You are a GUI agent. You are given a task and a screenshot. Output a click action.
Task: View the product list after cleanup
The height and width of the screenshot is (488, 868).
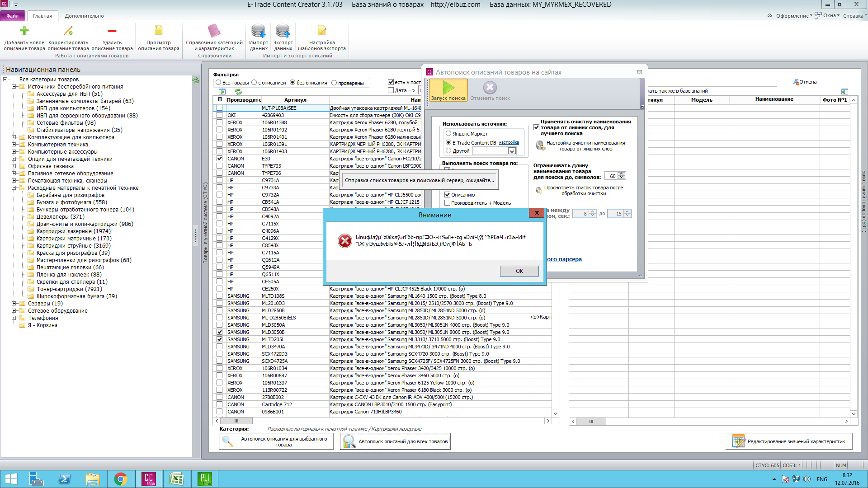tap(539, 190)
